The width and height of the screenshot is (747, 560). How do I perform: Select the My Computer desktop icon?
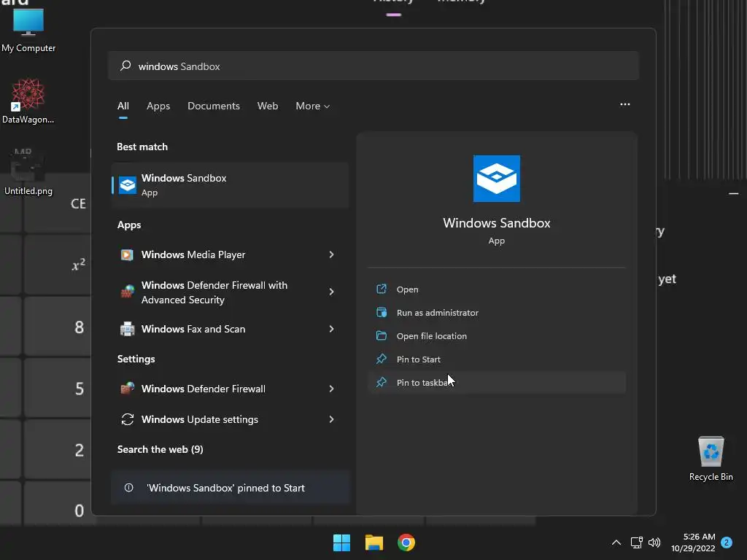pyautogui.click(x=28, y=29)
